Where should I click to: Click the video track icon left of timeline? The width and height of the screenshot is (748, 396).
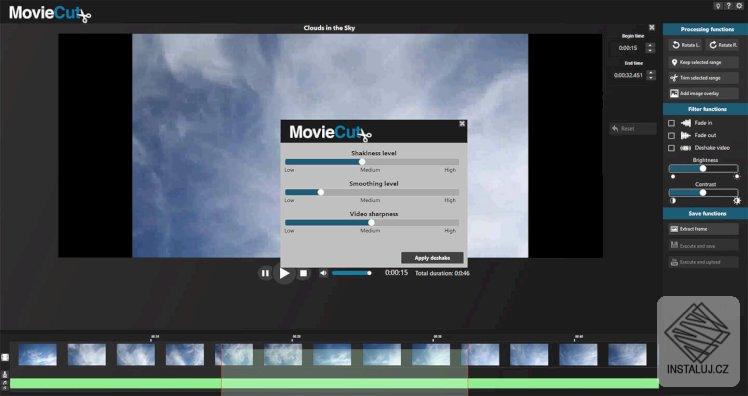pyautogui.click(x=5, y=357)
